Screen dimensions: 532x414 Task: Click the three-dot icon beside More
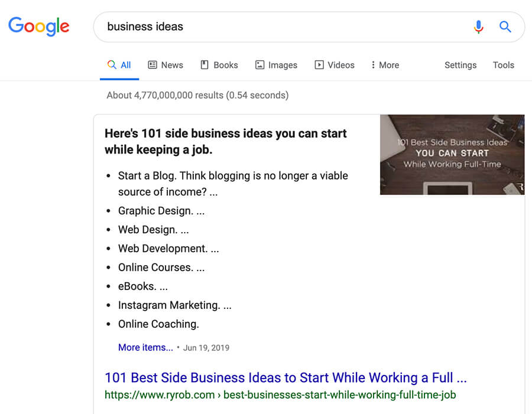374,65
